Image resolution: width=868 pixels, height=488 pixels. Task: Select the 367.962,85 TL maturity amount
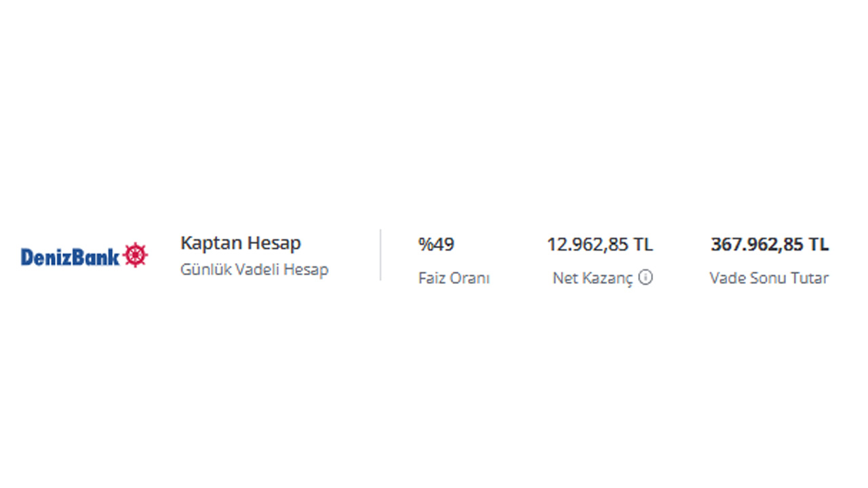(x=770, y=244)
